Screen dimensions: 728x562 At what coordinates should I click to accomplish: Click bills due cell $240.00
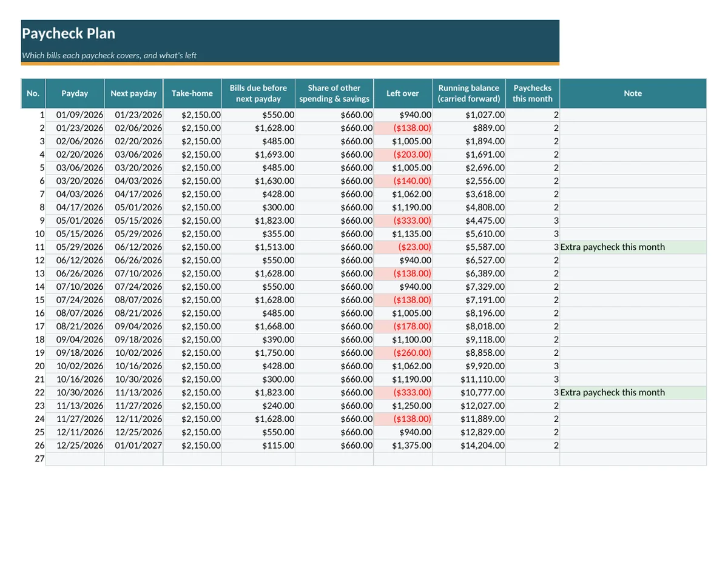pyautogui.click(x=258, y=406)
